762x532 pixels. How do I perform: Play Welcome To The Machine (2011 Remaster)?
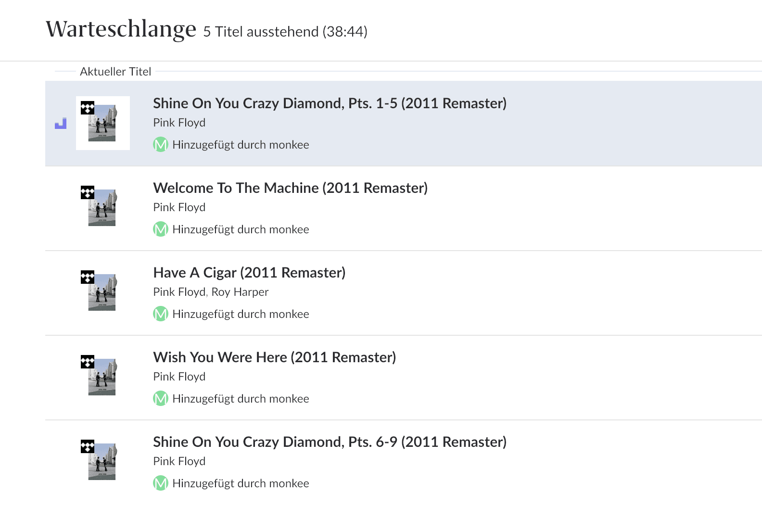290,188
